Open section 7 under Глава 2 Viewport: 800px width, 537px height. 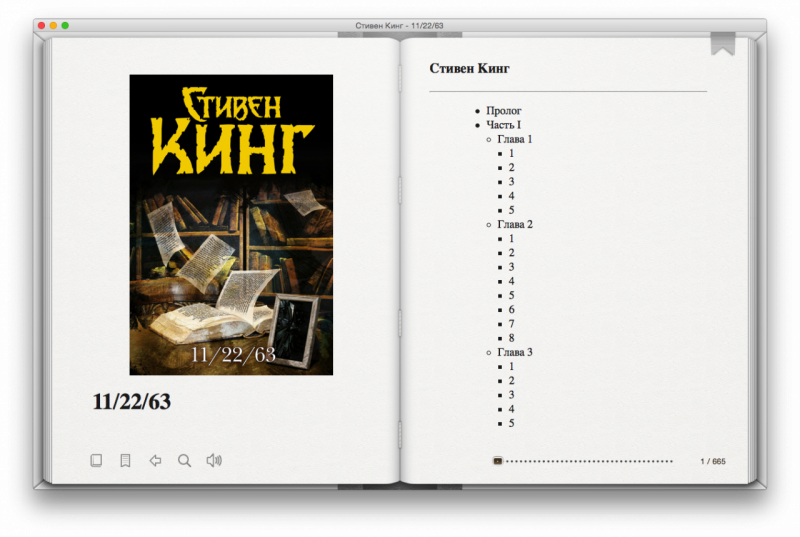511,324
